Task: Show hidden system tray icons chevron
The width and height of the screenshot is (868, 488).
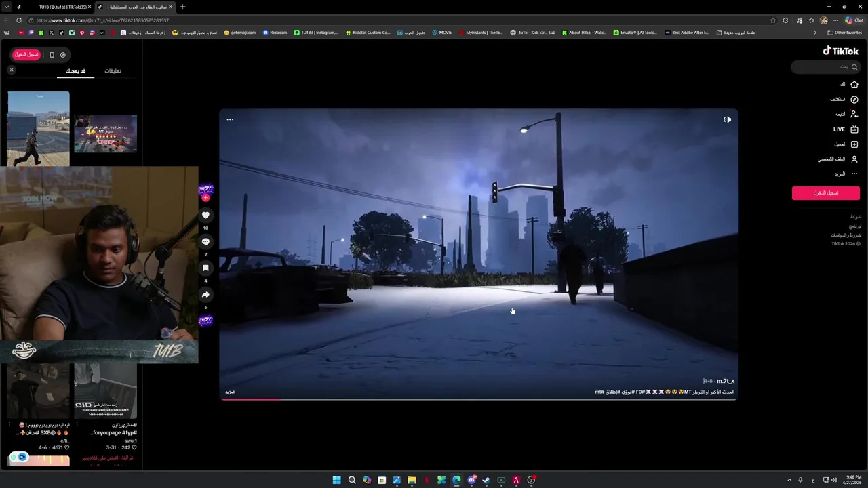Action: click(789, 480)
